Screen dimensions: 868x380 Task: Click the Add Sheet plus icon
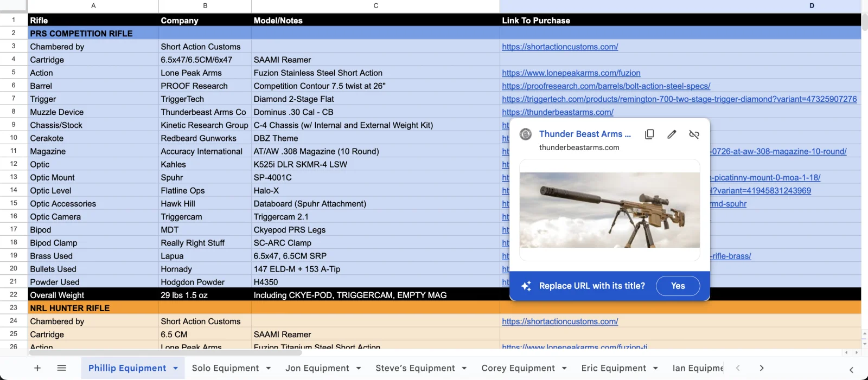tap(37, 368)
